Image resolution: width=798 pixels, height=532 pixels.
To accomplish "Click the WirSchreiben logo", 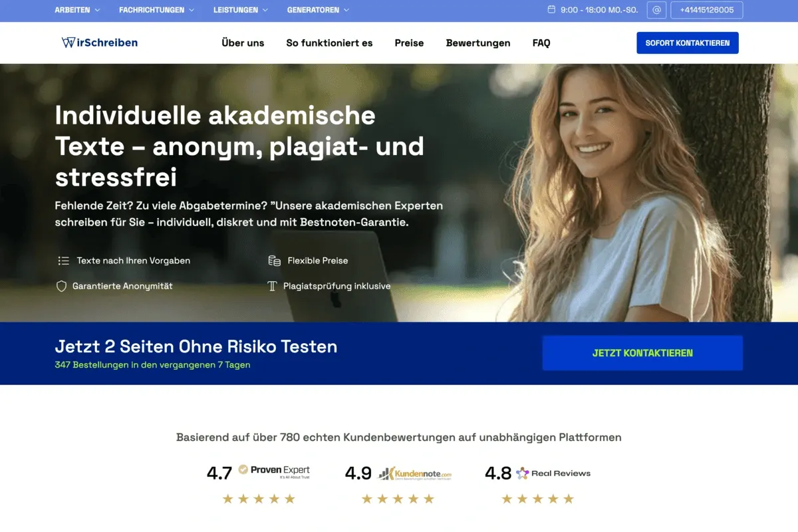I will 100,43.
